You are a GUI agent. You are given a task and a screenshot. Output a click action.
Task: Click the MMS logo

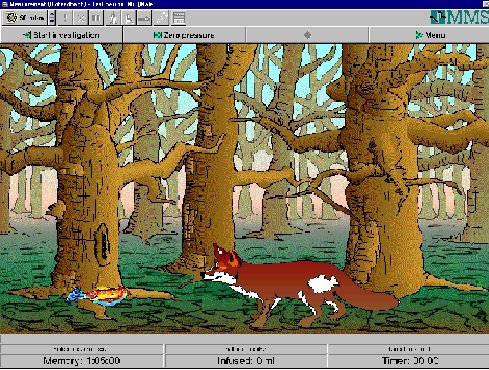tap(459, 17)
